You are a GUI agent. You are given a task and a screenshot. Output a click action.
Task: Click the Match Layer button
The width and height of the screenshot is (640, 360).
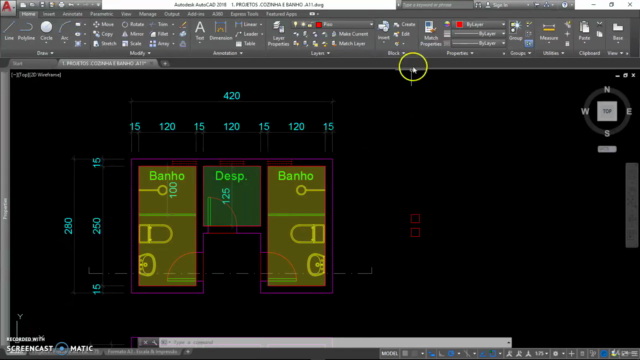(348, 43)
